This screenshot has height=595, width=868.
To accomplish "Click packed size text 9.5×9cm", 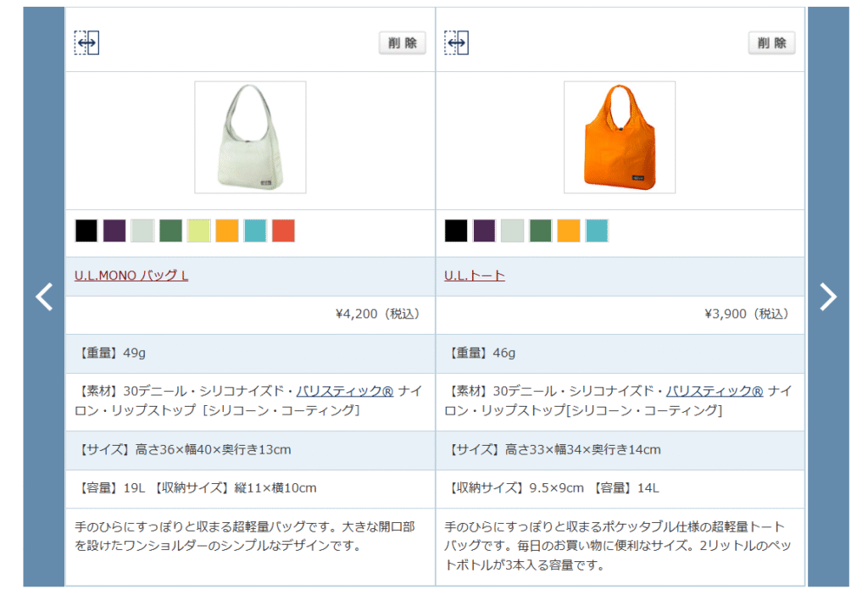I will (x=556, y=488).
